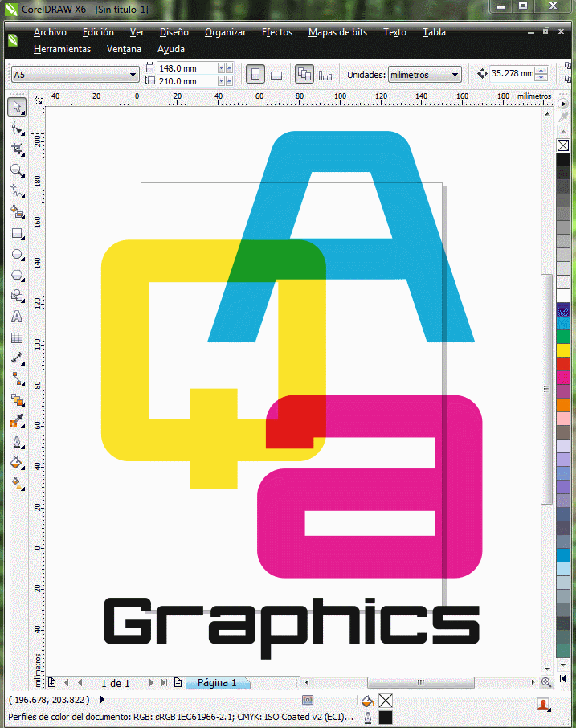Open the Herramientas menu

click(62, 49)
